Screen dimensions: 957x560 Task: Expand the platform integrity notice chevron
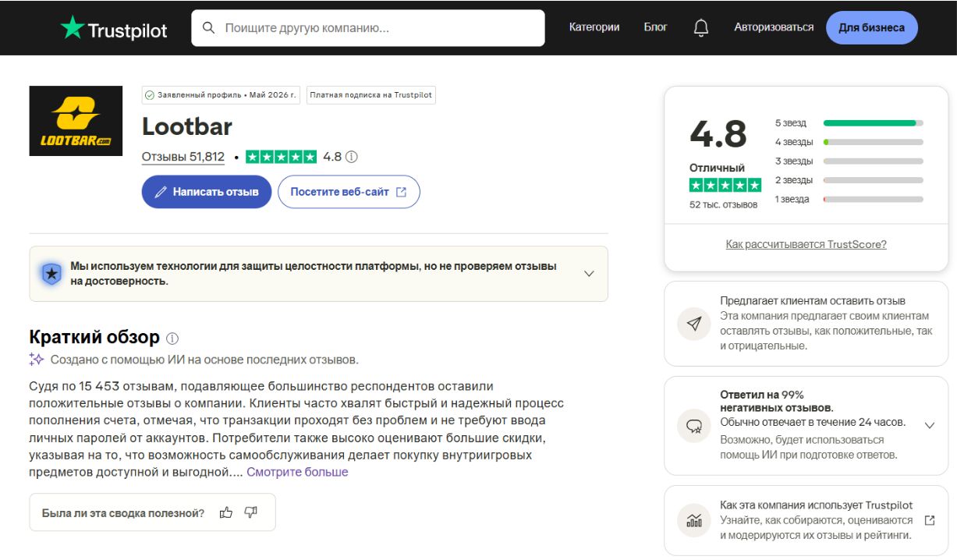click(x=589, y=274)
